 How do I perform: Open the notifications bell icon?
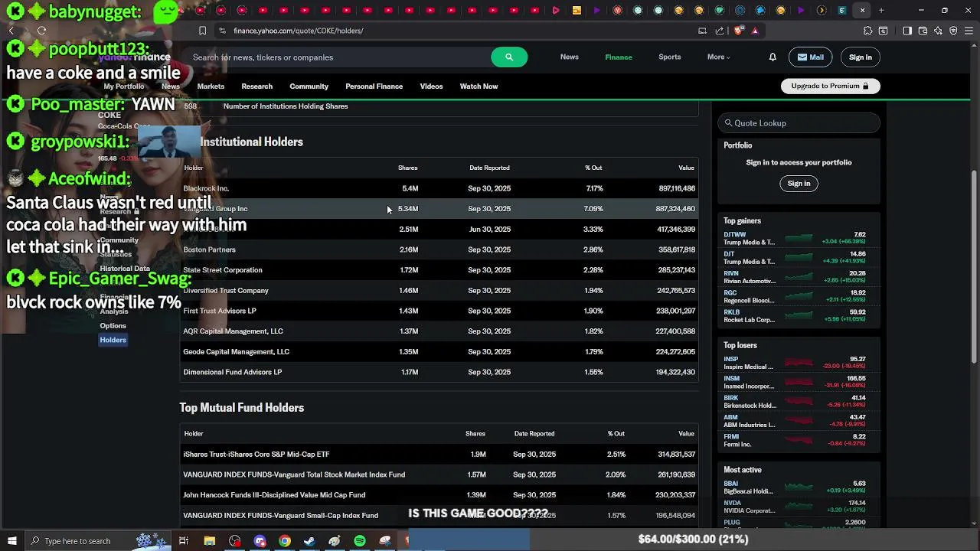[773, 57]
